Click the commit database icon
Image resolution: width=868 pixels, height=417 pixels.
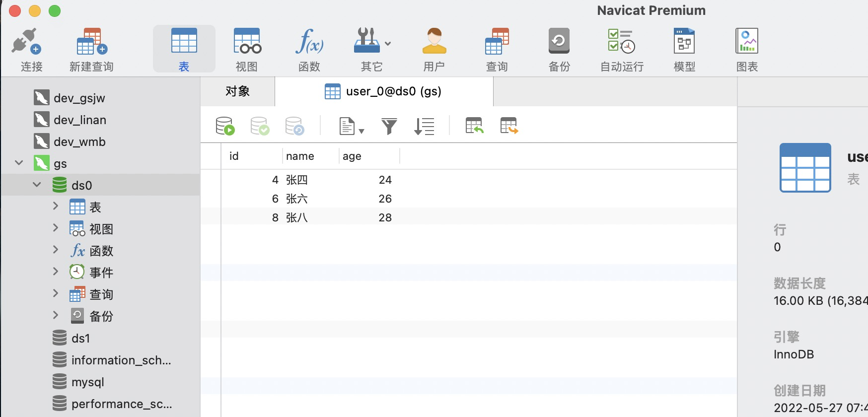tap(260, 126)
